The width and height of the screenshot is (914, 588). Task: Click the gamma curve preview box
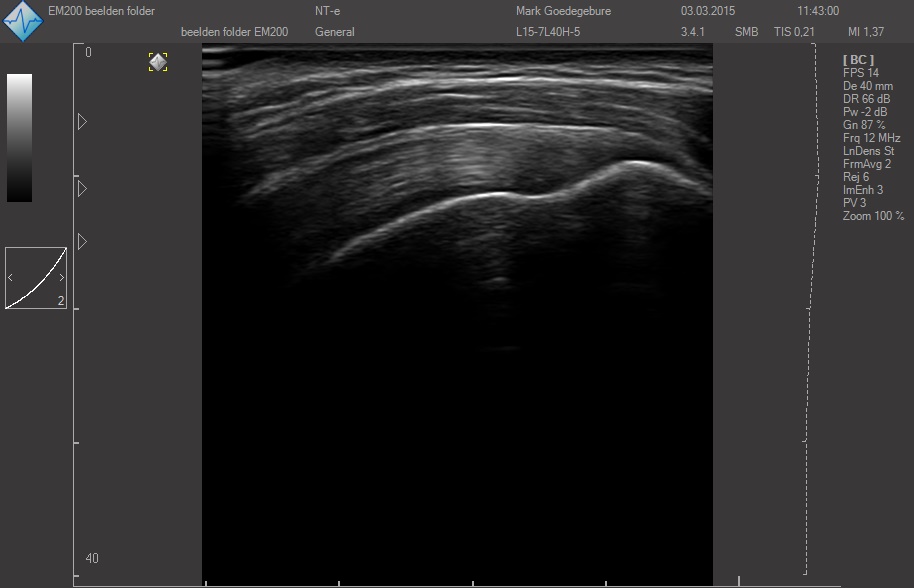click(36, 278)
